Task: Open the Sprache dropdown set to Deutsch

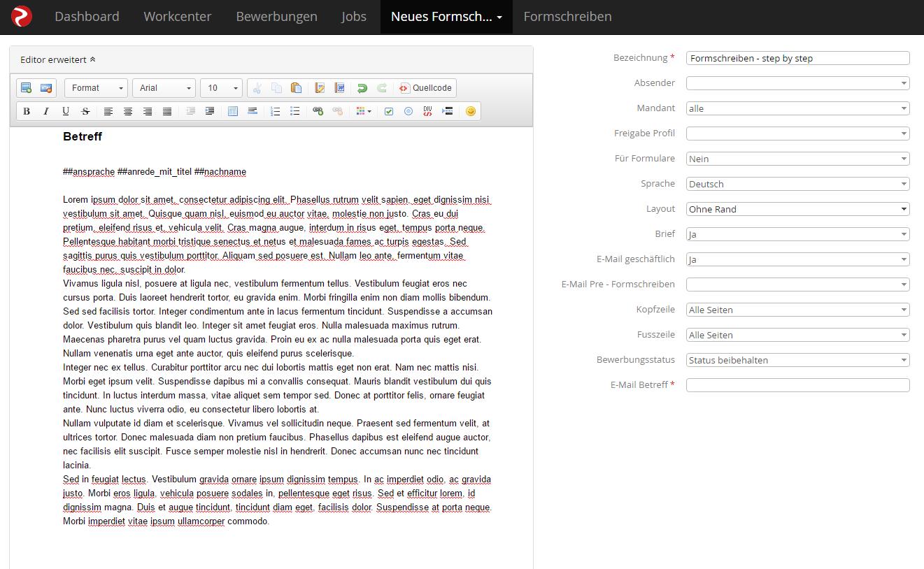Action: 798,184
